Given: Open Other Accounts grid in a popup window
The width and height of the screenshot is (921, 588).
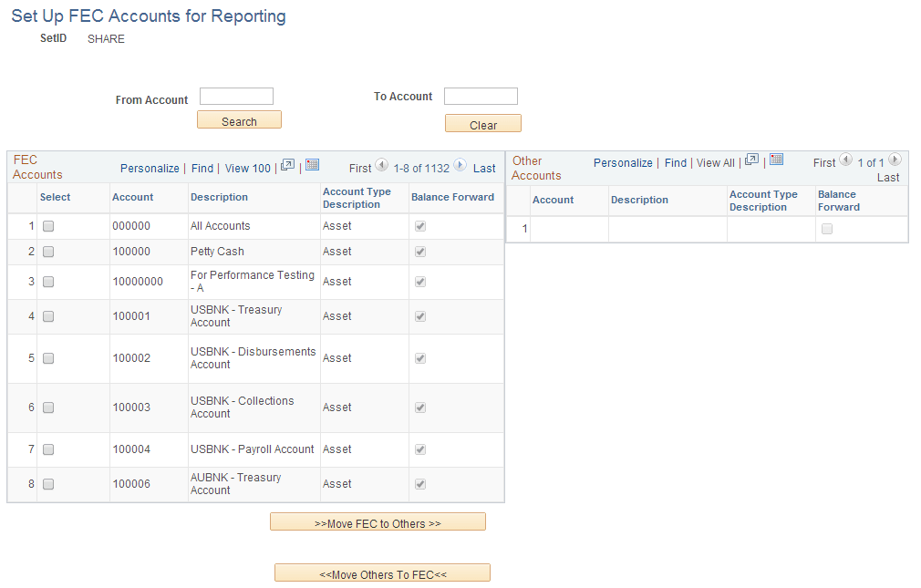Looking at the screenshot, I should 751,160.
